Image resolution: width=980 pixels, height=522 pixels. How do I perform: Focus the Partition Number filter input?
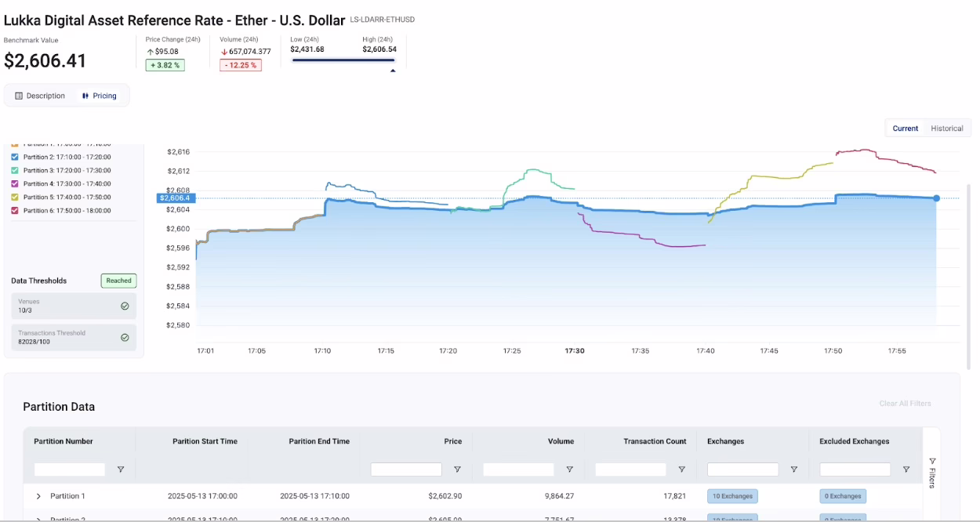(x=70, y=469)
